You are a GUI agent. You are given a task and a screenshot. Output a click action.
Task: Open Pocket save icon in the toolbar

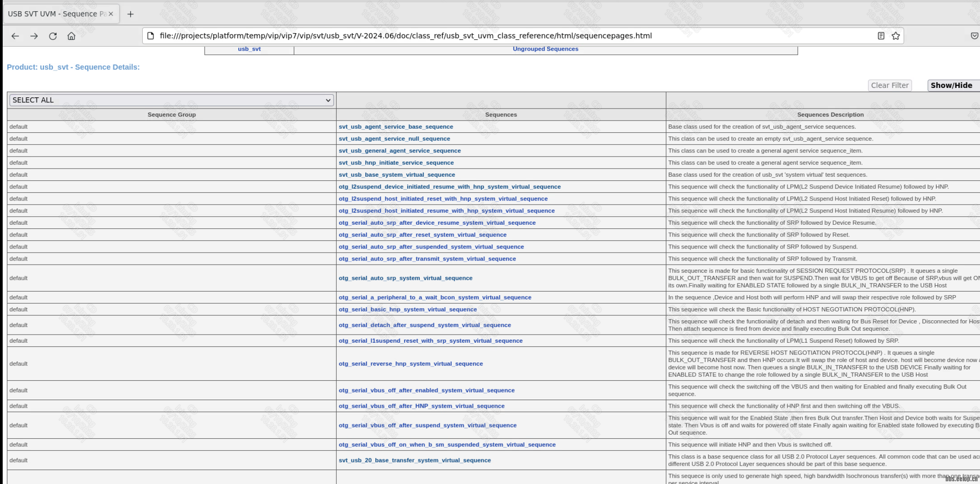point(974,36)
